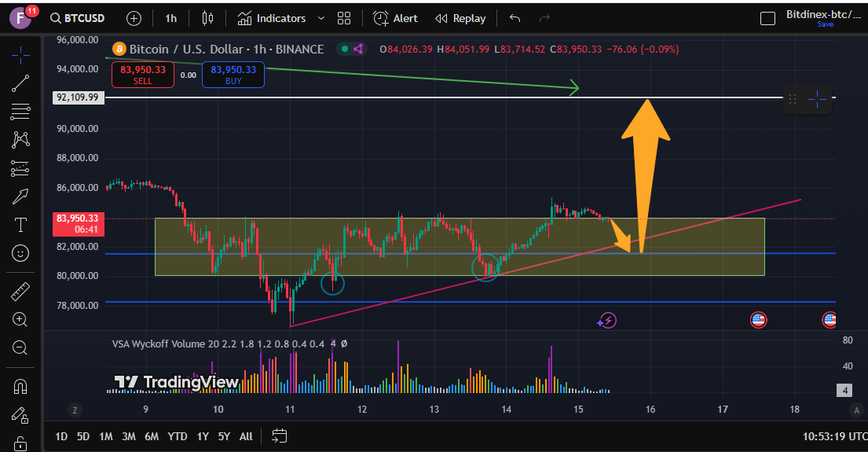Image resolution: width=868 pixels, height=452 pixels.
Task: Set date range to 3M
Action: [128, 436]
